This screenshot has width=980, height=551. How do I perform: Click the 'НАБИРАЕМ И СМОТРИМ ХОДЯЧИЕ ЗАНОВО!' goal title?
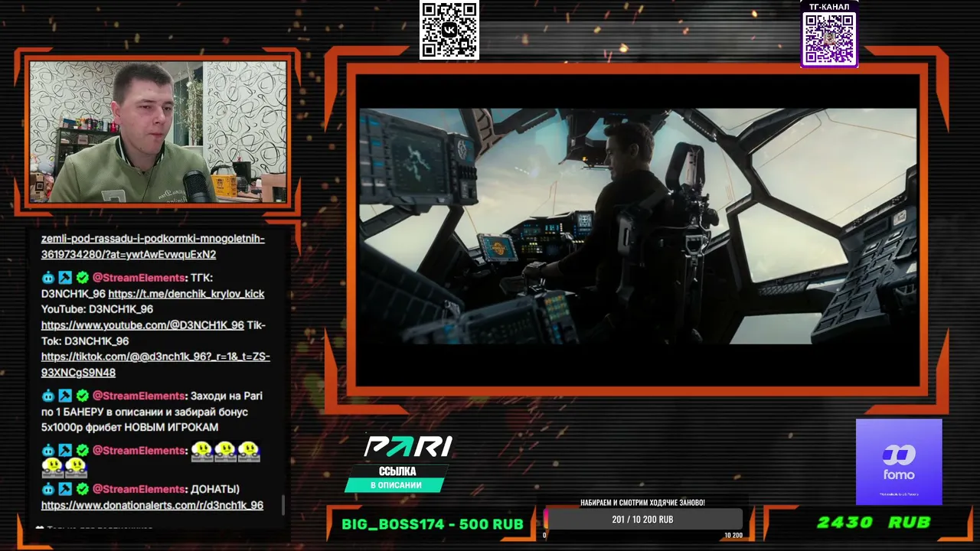(x=643, y=503)
